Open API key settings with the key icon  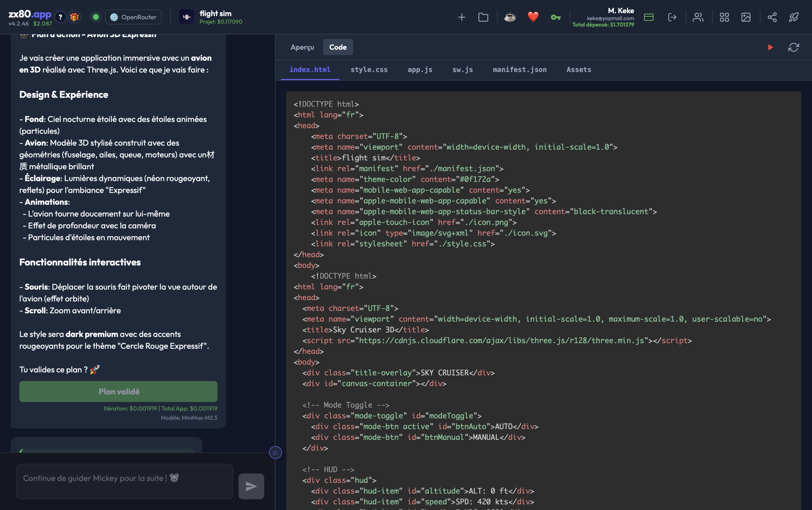click(556, 17)
